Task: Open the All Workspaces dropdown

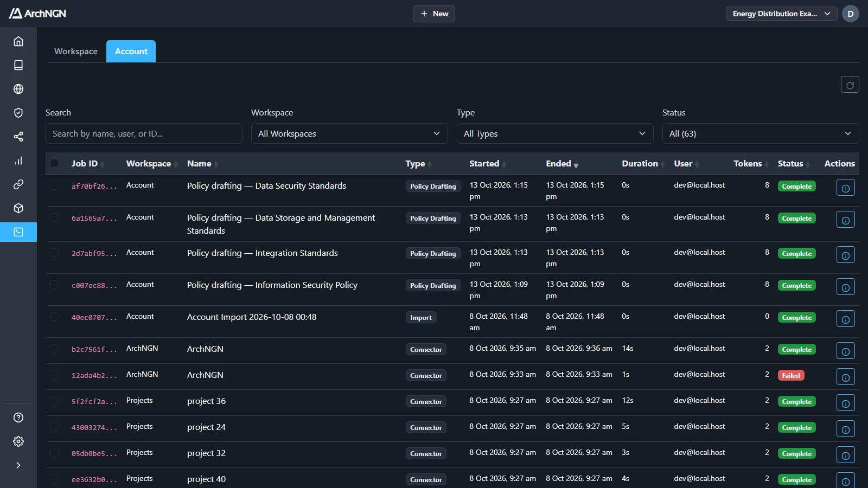Action: click(x=349, y=133)
